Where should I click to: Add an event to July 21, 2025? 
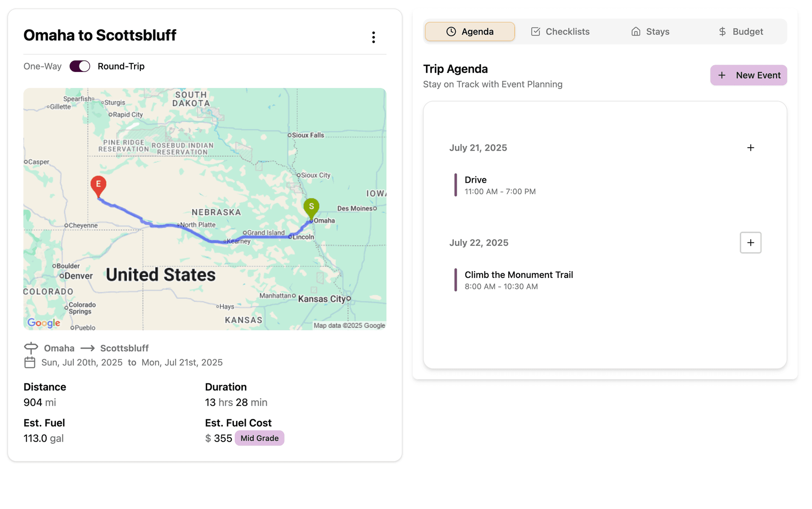click(x=751, y=148)
